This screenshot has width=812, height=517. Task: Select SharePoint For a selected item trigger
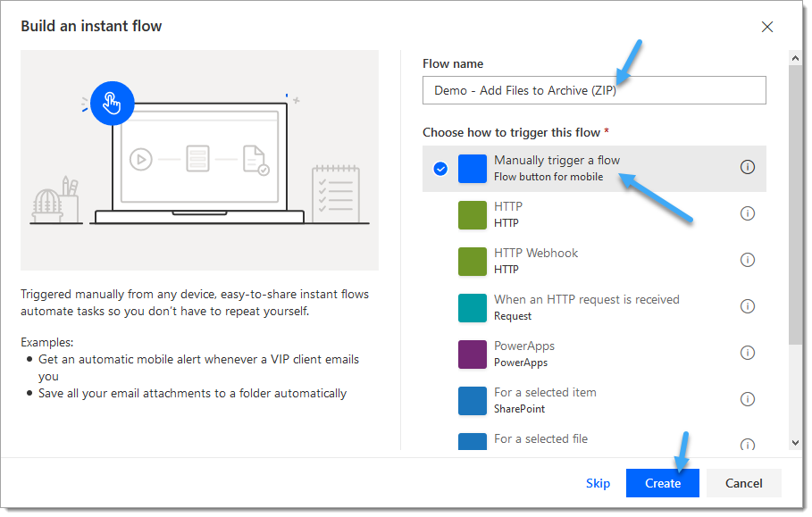pyautogui.click(x=594, y=401)
